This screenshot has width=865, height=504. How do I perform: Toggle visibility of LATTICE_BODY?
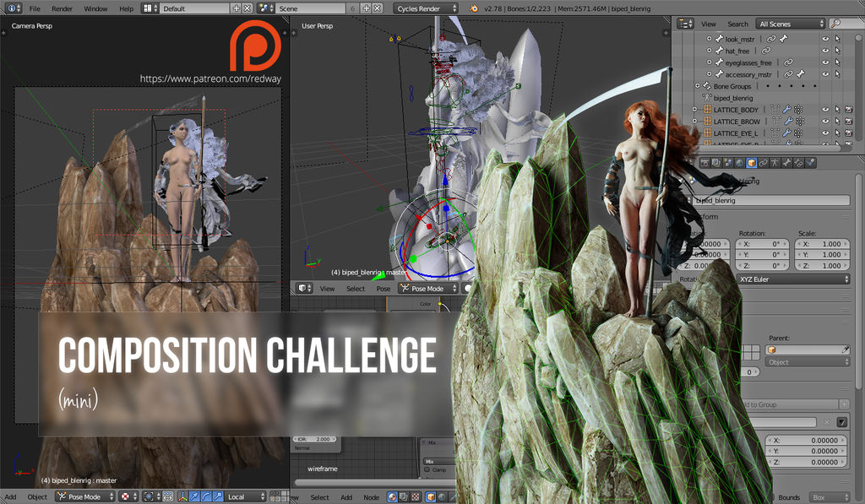[x=825, y=110]
